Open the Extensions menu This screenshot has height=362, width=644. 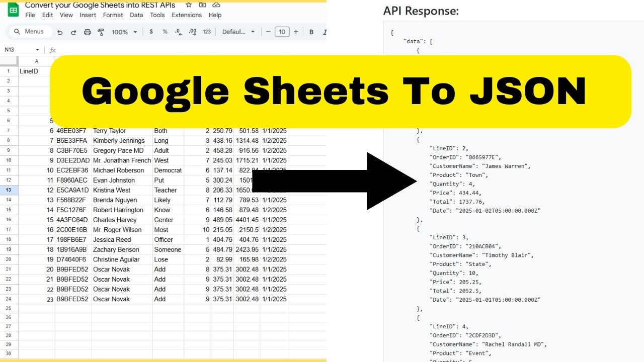pos(187,15)
